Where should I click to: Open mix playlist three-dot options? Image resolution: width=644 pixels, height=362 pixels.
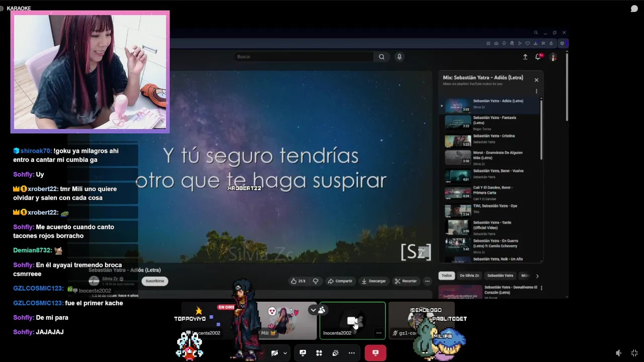point(536,91)
